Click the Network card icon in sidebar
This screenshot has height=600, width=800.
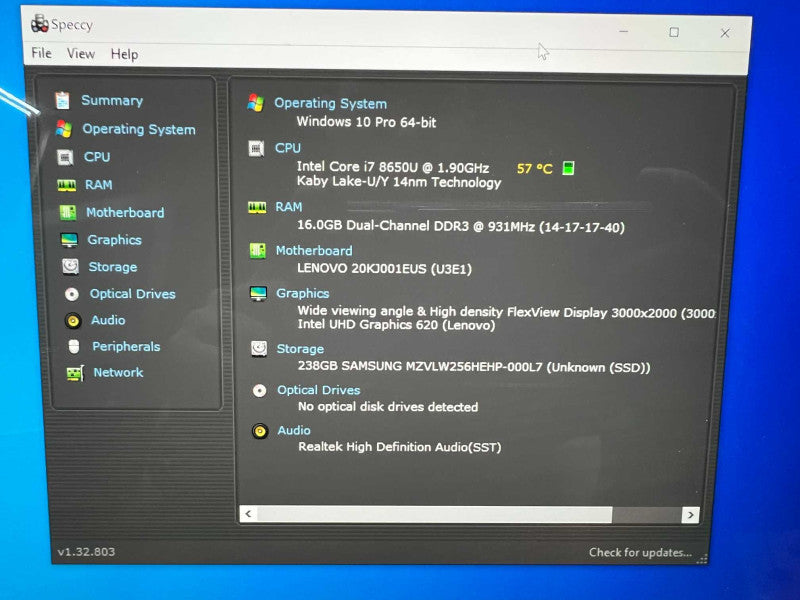point(75,373)
